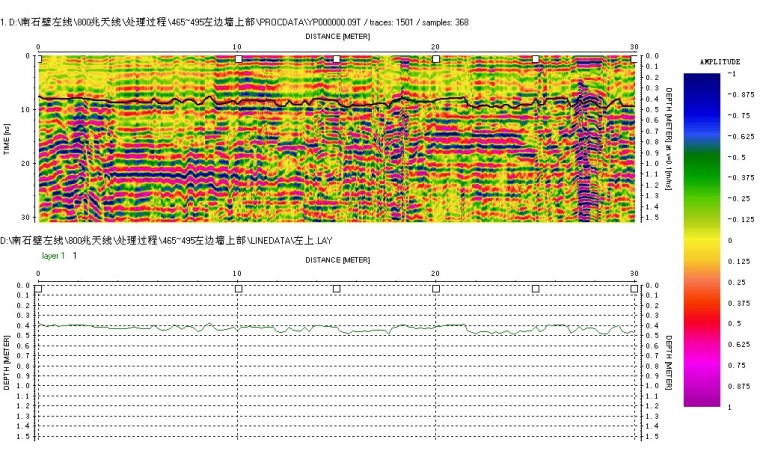Select the layer plot marker at 15 meters
This screenshot has height=451, width=760.
pyautogui.click(x=337, y=289)
